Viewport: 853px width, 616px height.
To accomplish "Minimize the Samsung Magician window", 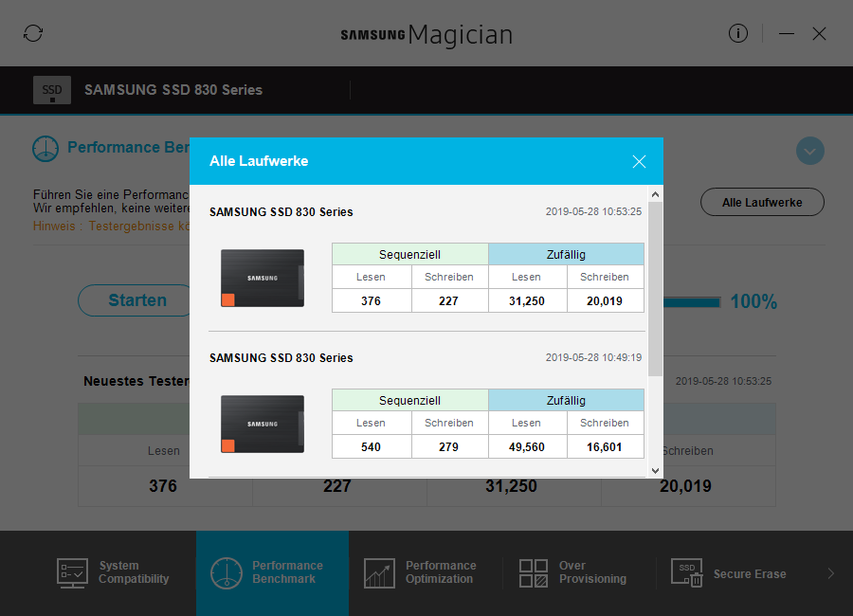I will click(x=786, y=34).
